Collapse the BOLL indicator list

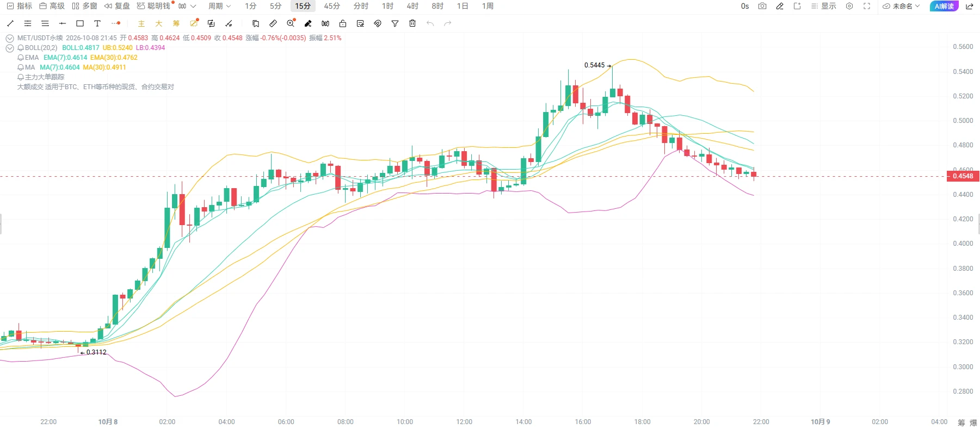pyautogui.click(x=10, y=48)
